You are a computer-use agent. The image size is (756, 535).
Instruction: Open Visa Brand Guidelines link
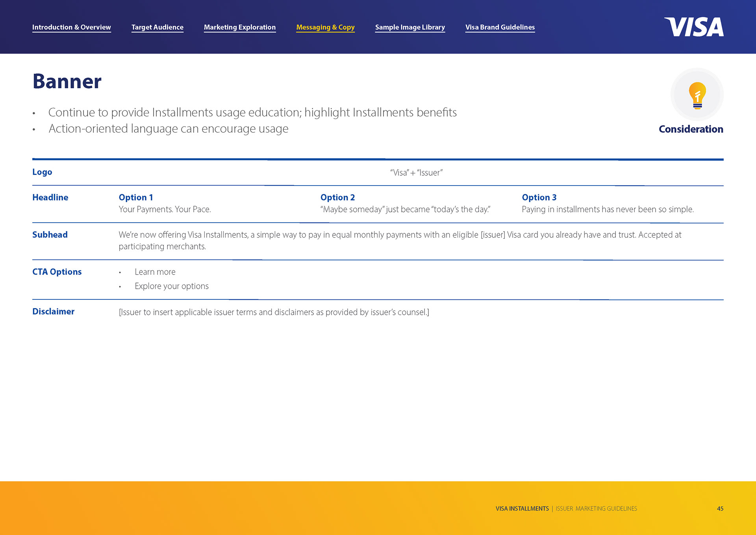click(x=500, y=27)
